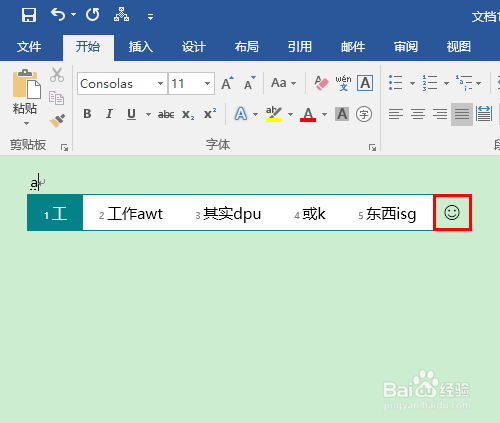This screenshot has width=500, height=423.
Task: Toggle strikethrough abc formatting
Action: (166, 114)
